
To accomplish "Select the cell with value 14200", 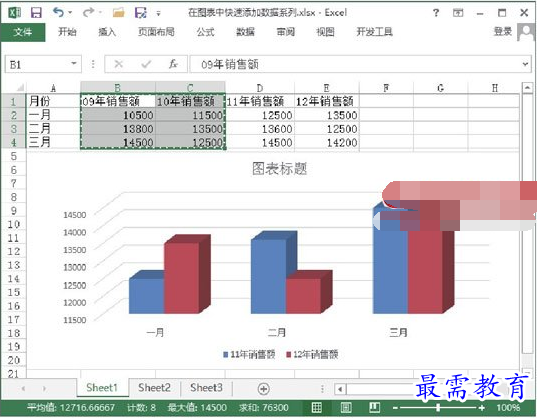I will click(326, 142).
